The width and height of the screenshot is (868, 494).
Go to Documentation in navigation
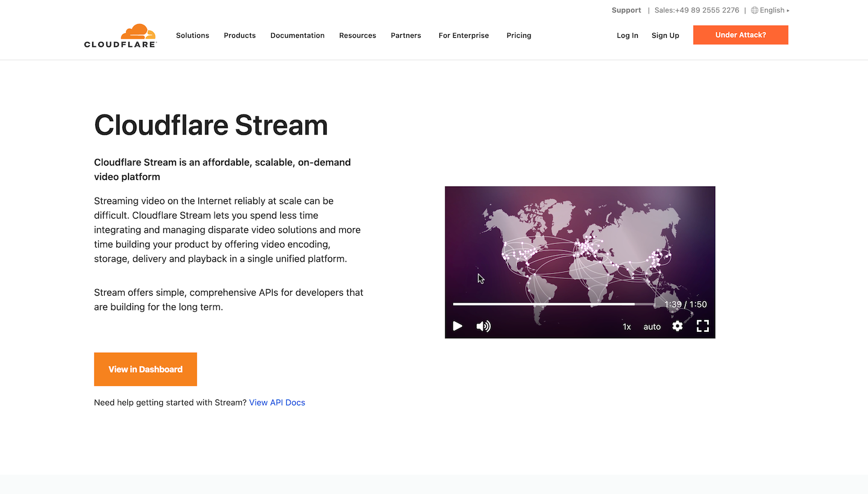(297, 36)
